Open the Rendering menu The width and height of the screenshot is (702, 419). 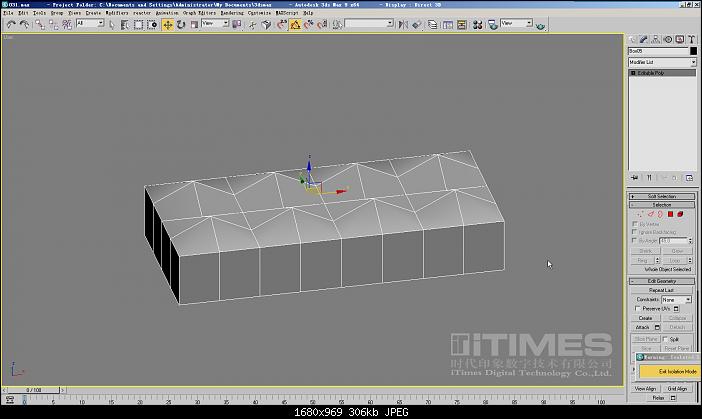coord(232,13)
